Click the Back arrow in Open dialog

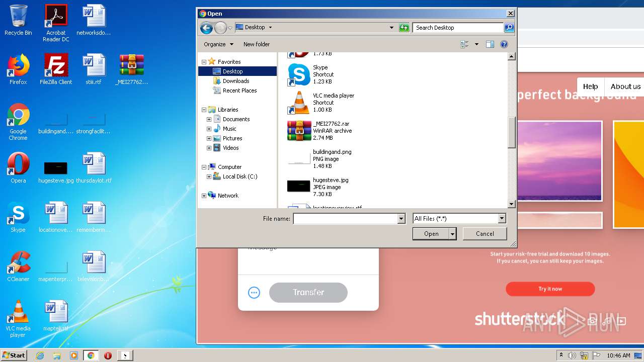pyautogui.click(x=206, y=28)
